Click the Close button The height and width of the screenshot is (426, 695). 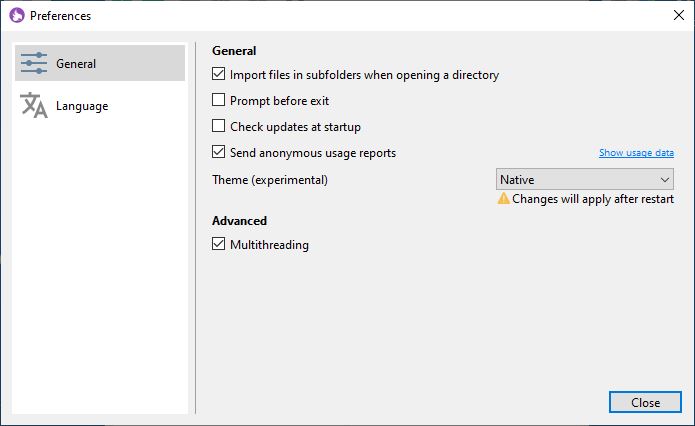645,402
